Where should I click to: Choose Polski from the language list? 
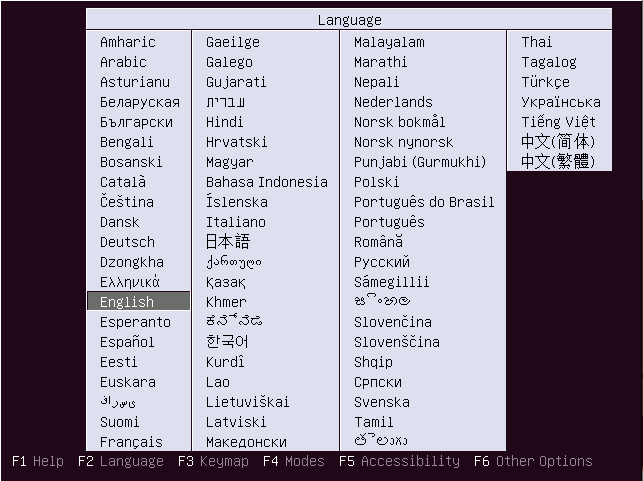click(x=376, y=182)
